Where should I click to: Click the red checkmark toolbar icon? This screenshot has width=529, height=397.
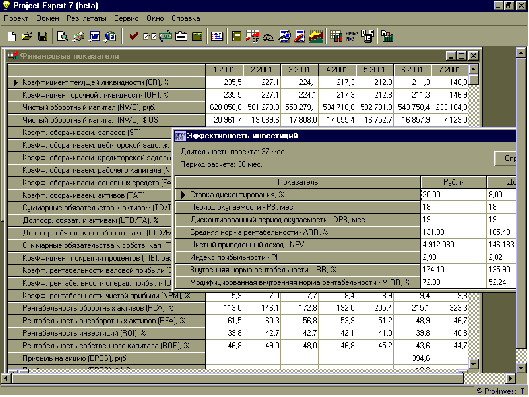click(134, 36)
